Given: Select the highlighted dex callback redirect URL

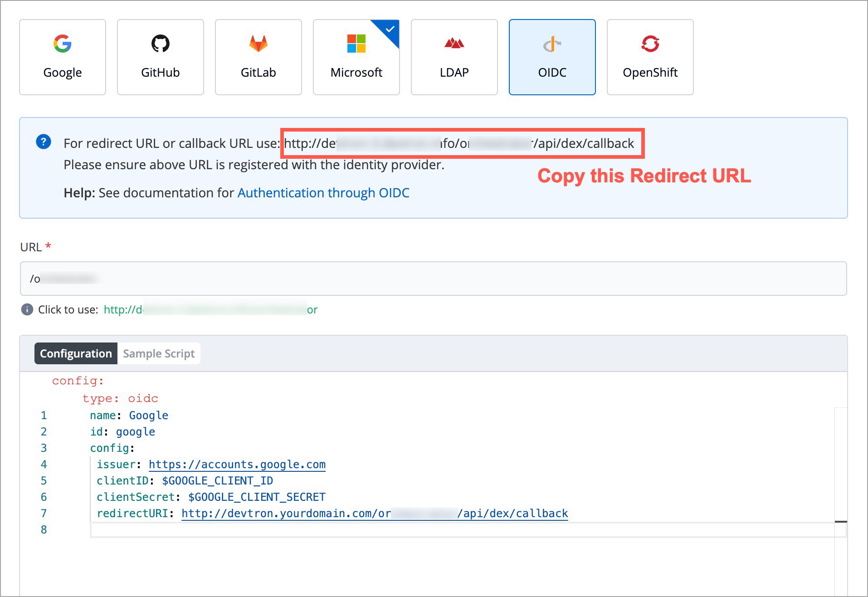Looking at the screenshot, I should [x=463, y=143].
